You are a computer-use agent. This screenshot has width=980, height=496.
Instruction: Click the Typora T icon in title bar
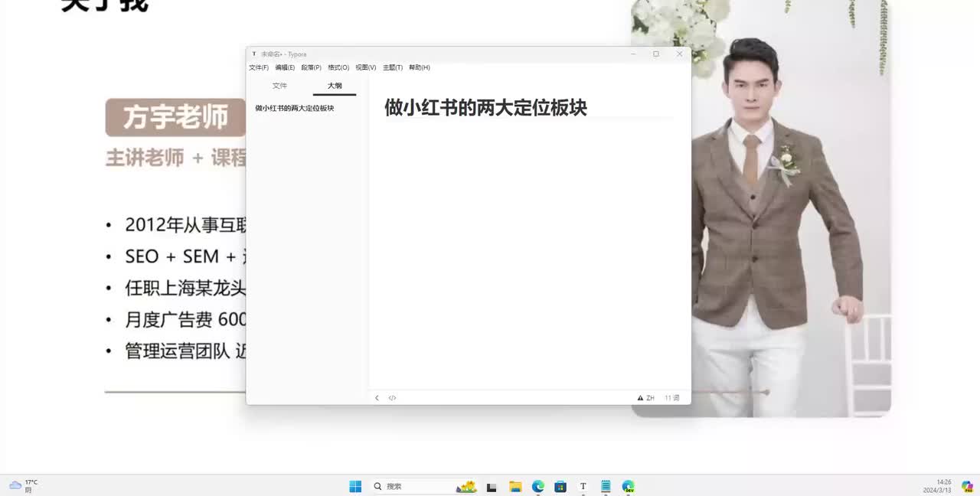click(254, 54)
